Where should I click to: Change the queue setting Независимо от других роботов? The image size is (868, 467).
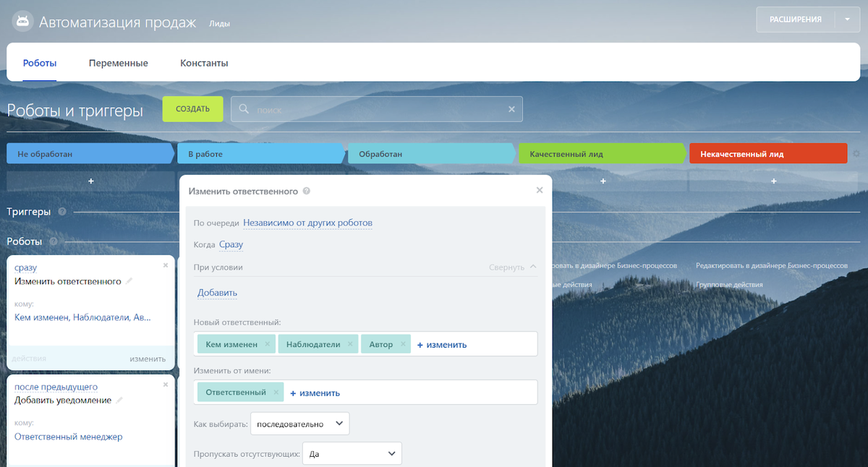(307, 223)
